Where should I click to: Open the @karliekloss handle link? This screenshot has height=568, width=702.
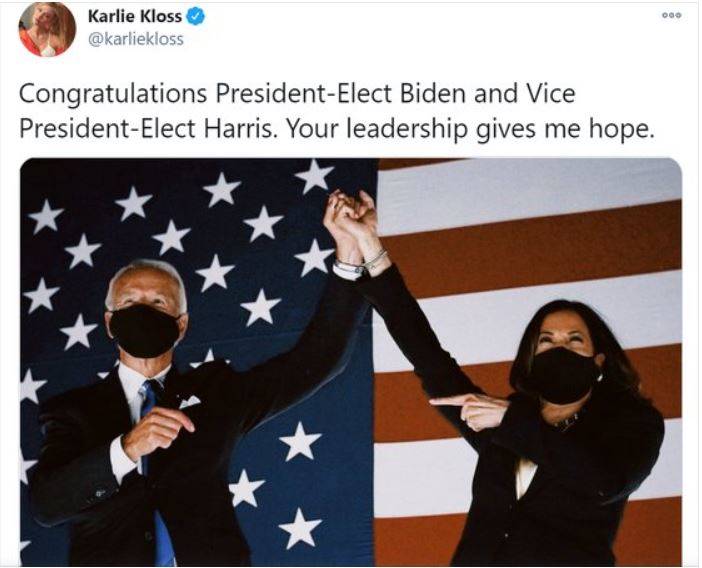(136, 39)
